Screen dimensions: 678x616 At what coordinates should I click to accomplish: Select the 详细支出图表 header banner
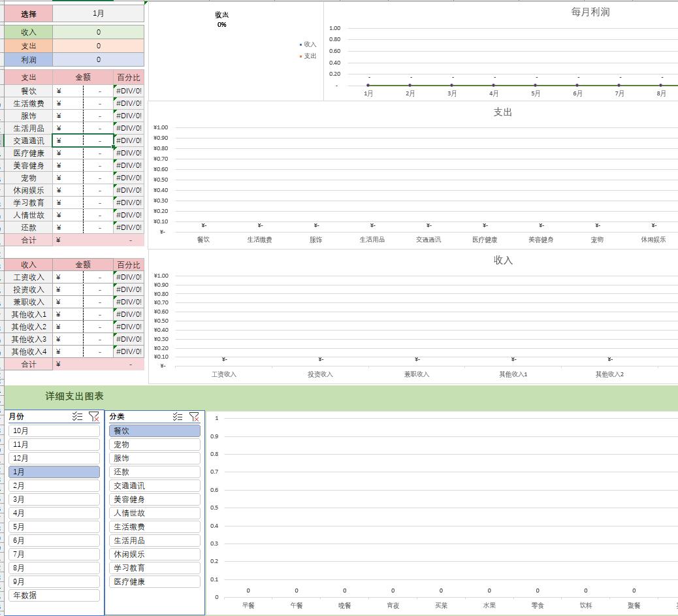74,396
